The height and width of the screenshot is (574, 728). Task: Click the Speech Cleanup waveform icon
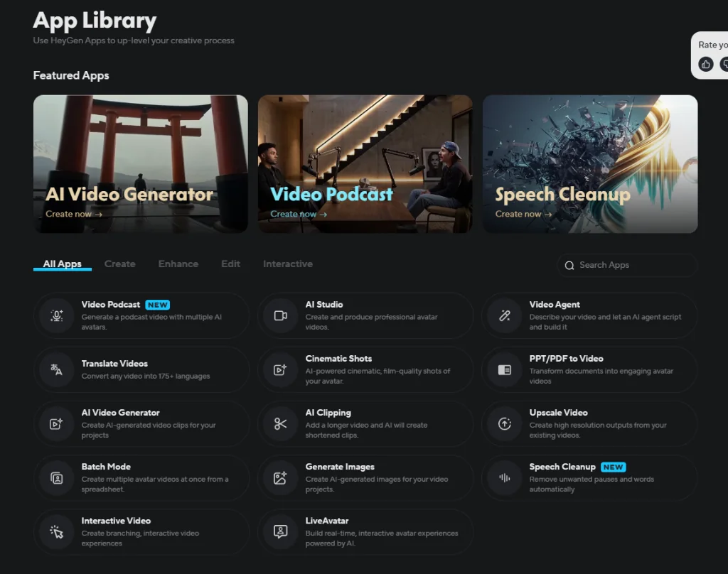[505, 478]
